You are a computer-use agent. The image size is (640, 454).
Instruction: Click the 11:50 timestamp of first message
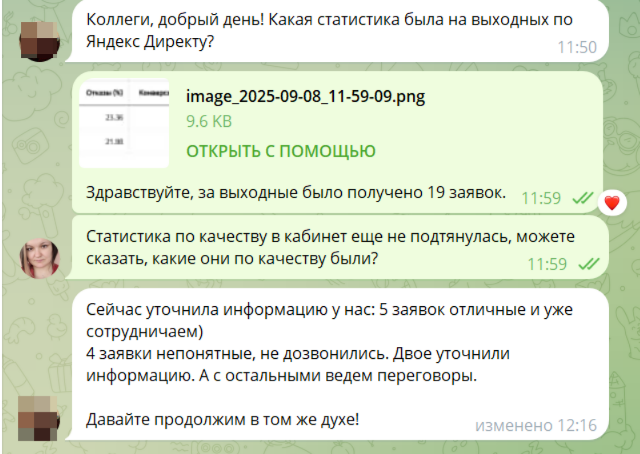tap(576, 47)
